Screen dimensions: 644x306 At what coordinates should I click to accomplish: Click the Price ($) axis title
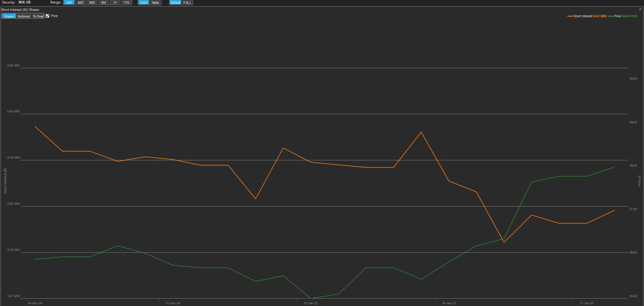click(x=639, y=181)
